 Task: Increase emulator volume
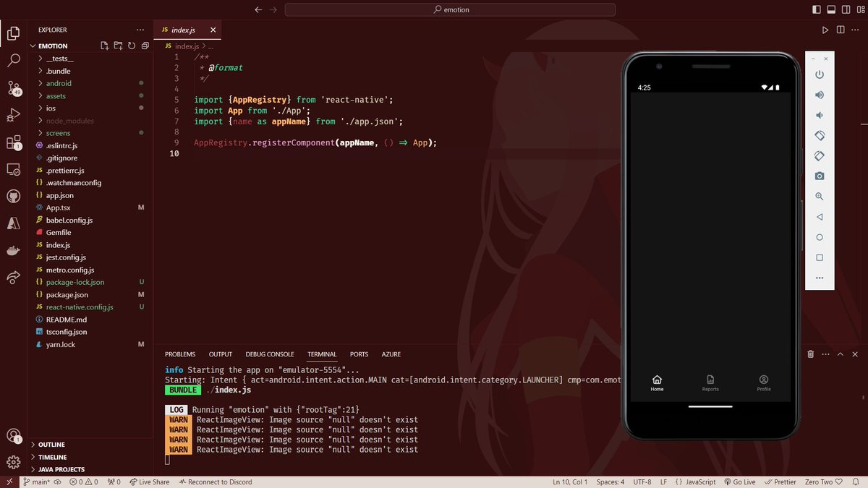(820, 95)
